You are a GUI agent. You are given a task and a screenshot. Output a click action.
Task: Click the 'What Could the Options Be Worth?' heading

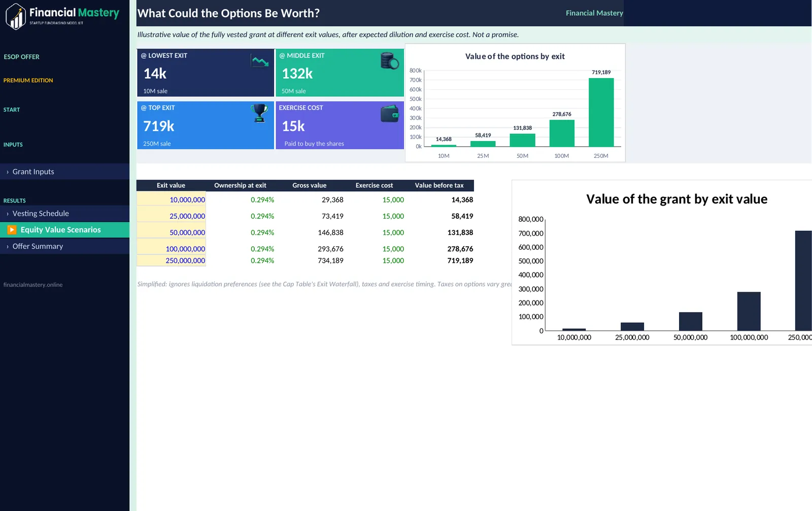tap(228, 13)
